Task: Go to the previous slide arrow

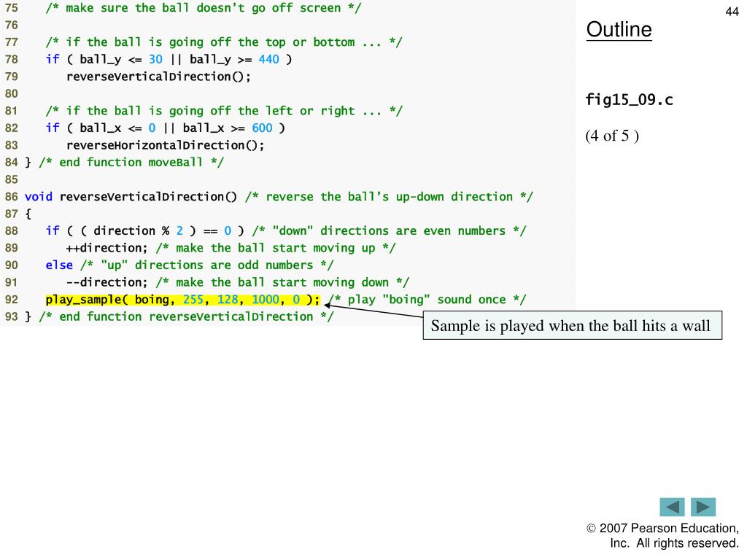Action: point(672,507)
